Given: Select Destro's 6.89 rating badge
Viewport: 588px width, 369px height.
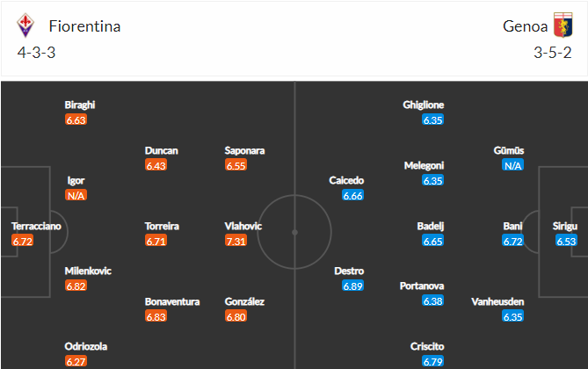Looking at the screenshot, I should tap(352, 286).
